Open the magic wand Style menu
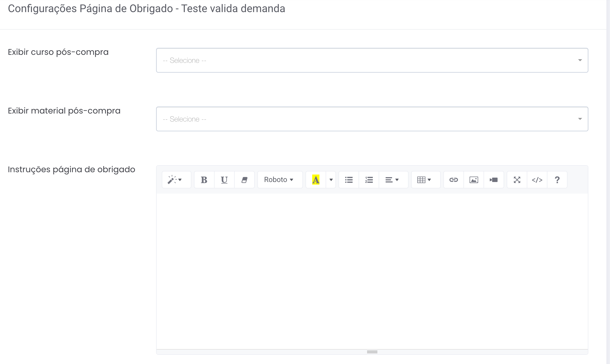The height and width of the screenshot is (364, 610). [176, 180]
